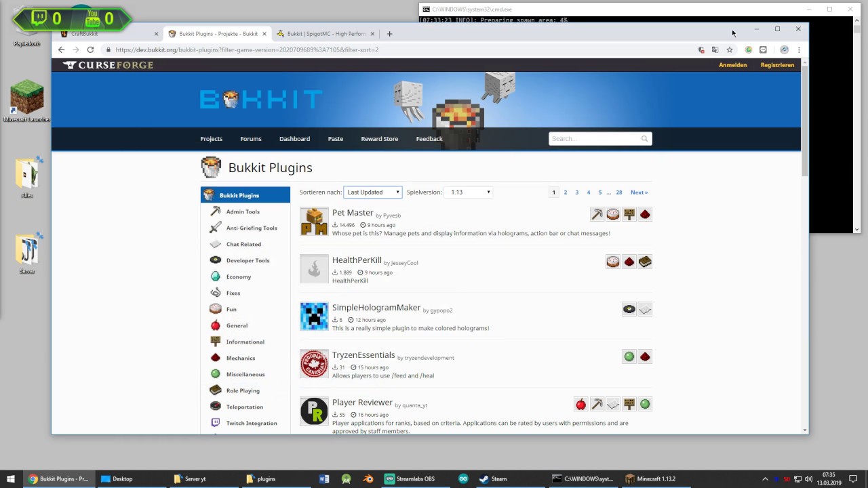The height and width of the screenshot is (488, 868).
Task: Open the Miscellaneous category
Action: [245, 374]
